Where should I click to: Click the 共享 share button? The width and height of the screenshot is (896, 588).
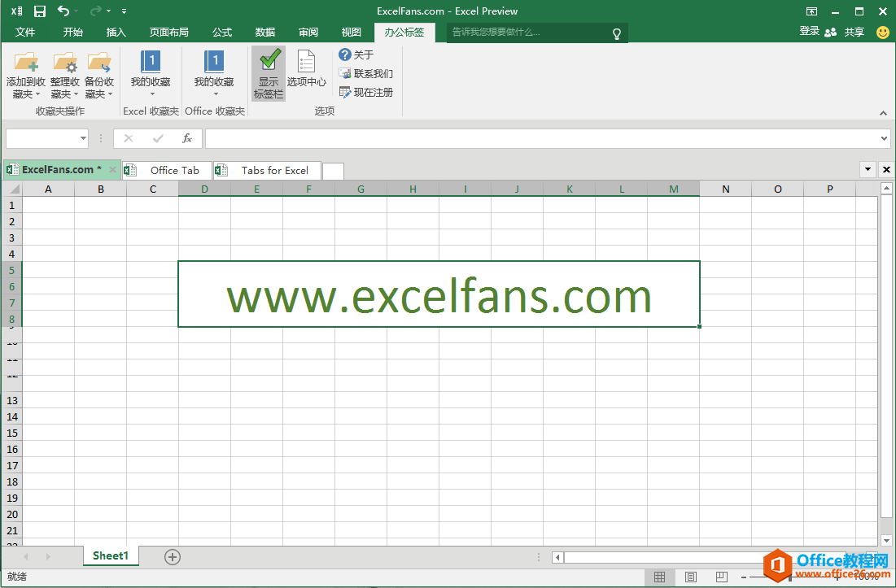854,32
